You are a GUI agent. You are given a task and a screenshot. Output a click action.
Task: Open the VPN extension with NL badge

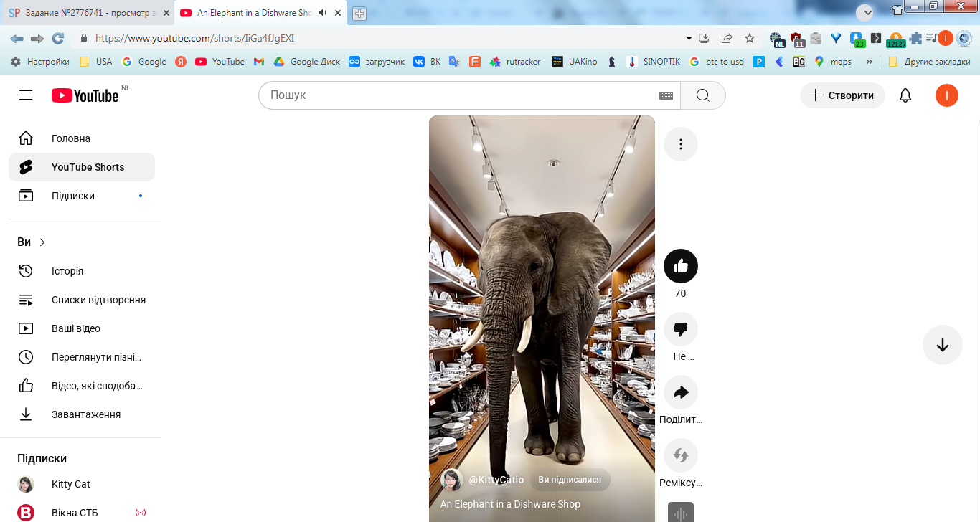776,39
